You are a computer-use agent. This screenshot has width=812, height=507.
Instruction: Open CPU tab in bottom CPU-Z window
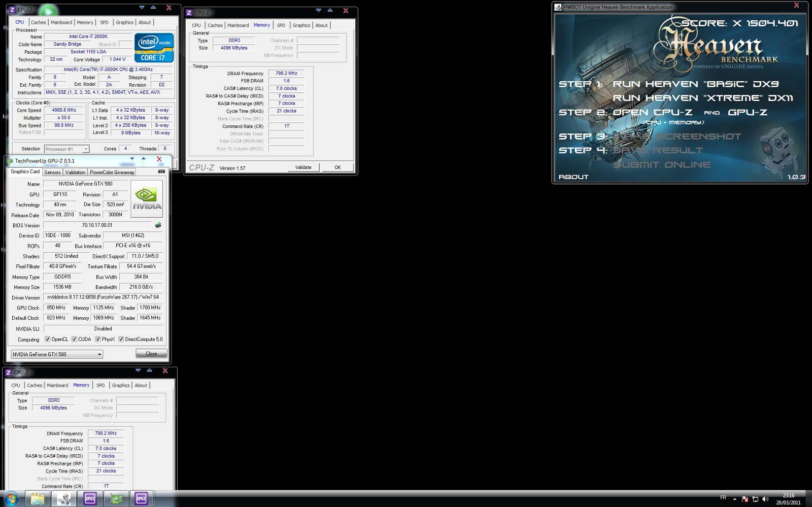[16, 385]
